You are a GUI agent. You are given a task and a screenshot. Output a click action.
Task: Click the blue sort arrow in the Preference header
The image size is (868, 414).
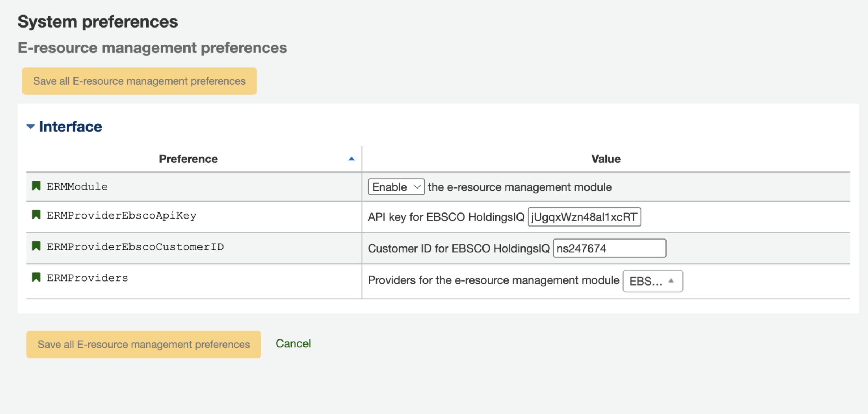click(351, 159)
